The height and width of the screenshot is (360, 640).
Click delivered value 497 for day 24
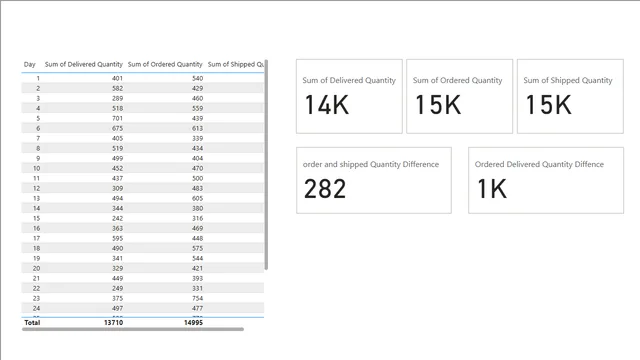tap(117, 308)
